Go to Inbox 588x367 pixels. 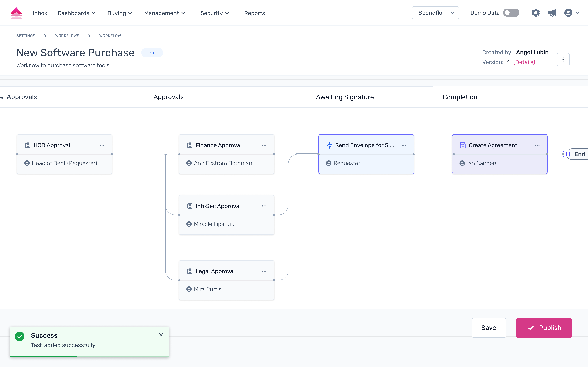coord(40,13)
